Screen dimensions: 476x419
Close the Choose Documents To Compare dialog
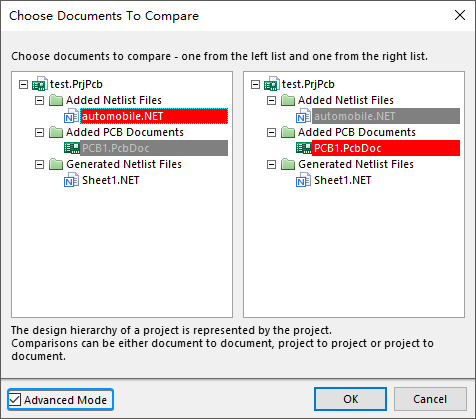[460, 15]
